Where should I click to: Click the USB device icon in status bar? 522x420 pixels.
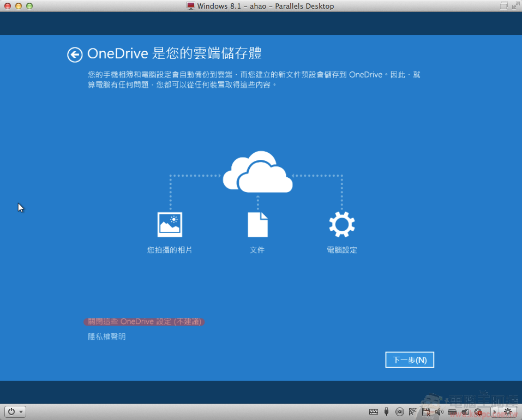pyautogui.click(x=387, y=412)
